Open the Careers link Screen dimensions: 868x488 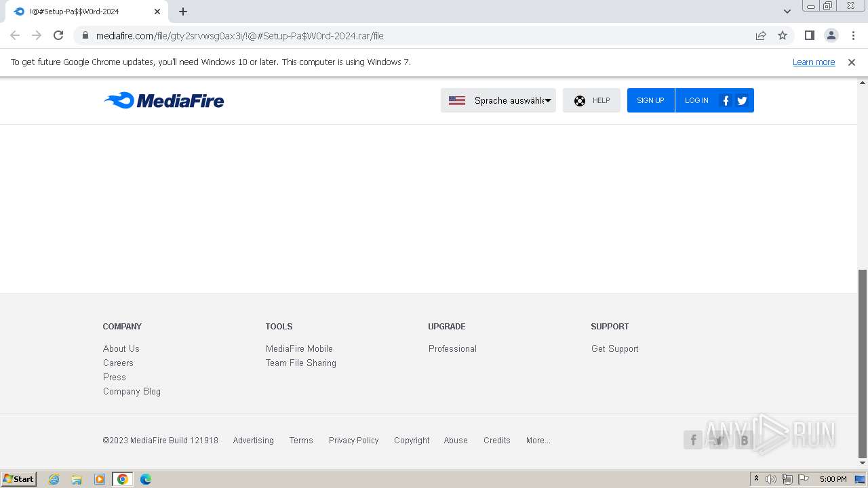click(x=118, y=363)
